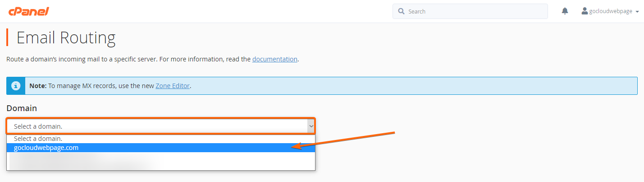Click the Email Routing page heading
644x182 pixels.
pos(66,38)
